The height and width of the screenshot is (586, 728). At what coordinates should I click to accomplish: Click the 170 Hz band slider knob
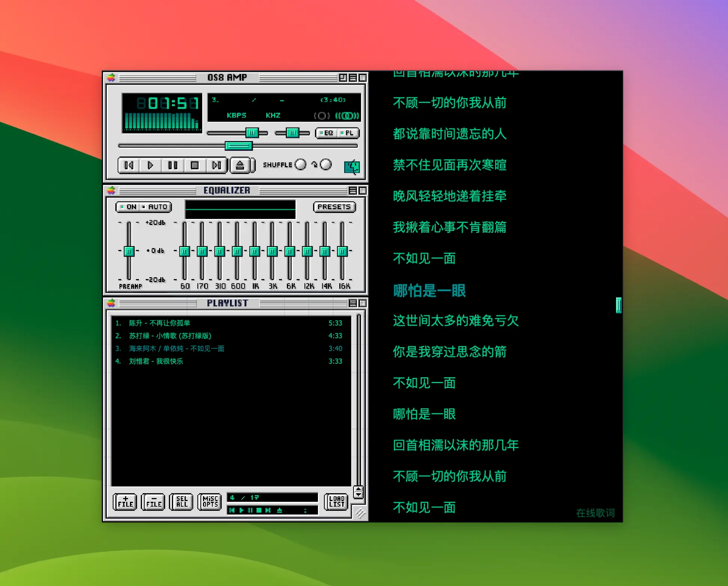(x=202, y=251)
